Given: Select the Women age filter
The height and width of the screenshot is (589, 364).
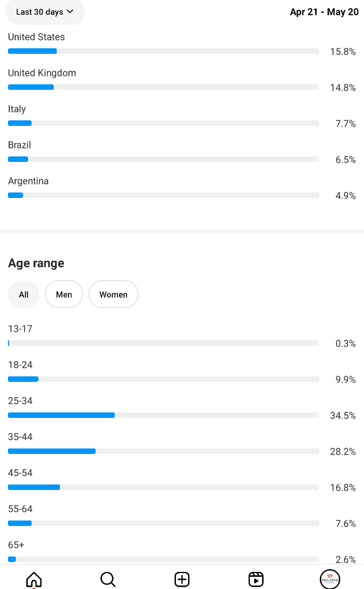Looking at the screenshot, I should tap(114, 294).
